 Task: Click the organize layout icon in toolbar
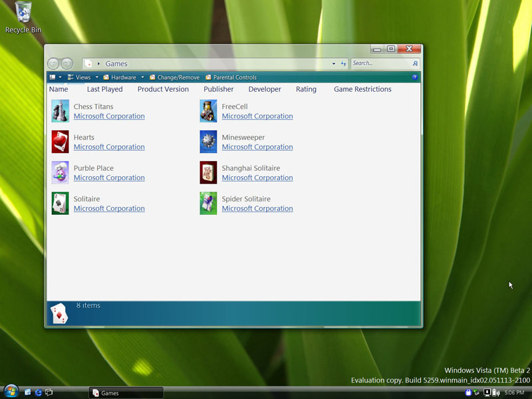tap(53, 77)
